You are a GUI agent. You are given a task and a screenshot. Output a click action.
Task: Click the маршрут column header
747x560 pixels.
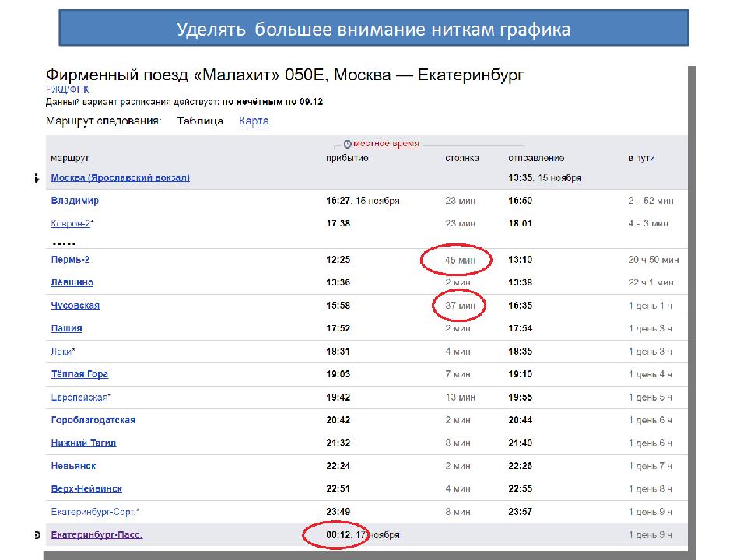(69, 158)
